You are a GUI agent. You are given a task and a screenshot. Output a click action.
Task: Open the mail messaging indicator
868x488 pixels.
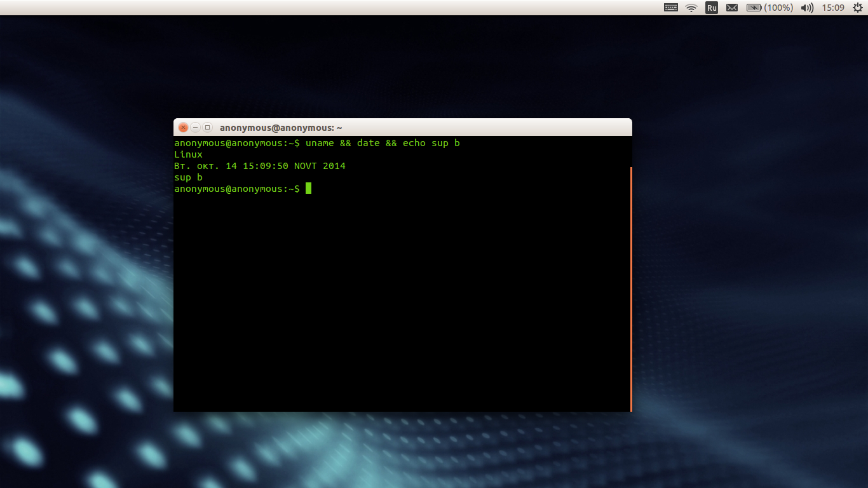coord(732,8)
